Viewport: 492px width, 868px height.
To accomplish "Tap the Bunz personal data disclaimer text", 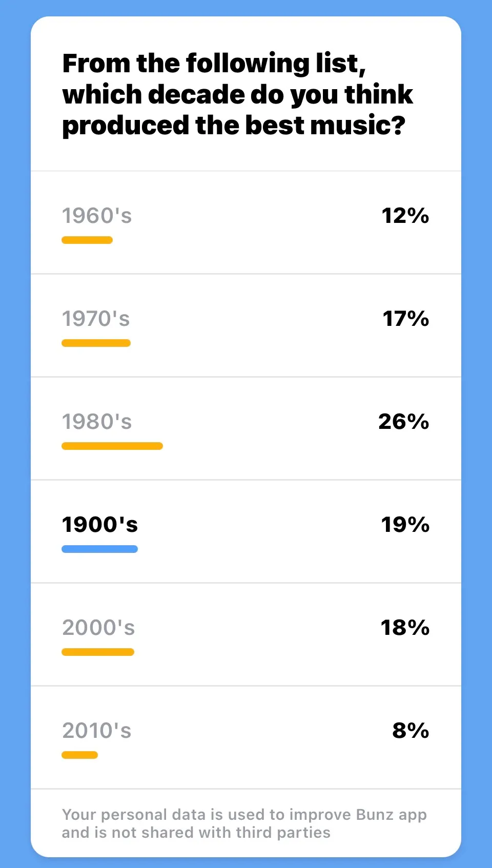I will pyautogui.click(x=244, y=823).
